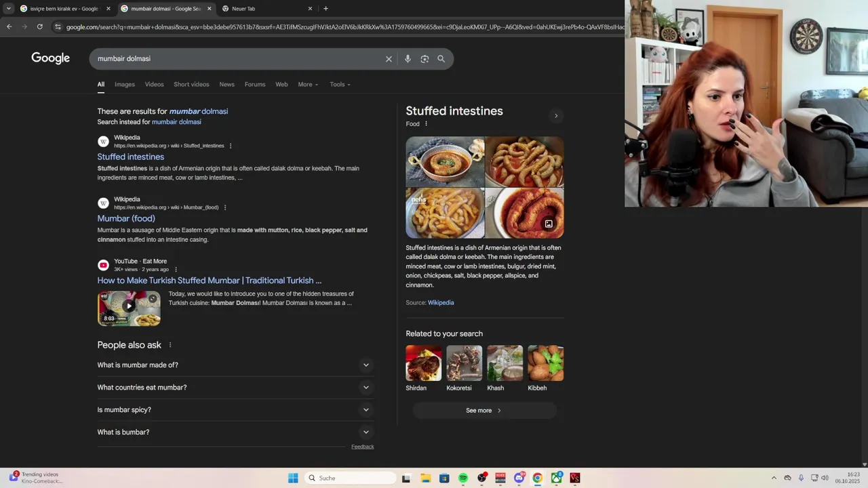Expand Stuffed intestines panel arrow

click(x=556, y=116)
